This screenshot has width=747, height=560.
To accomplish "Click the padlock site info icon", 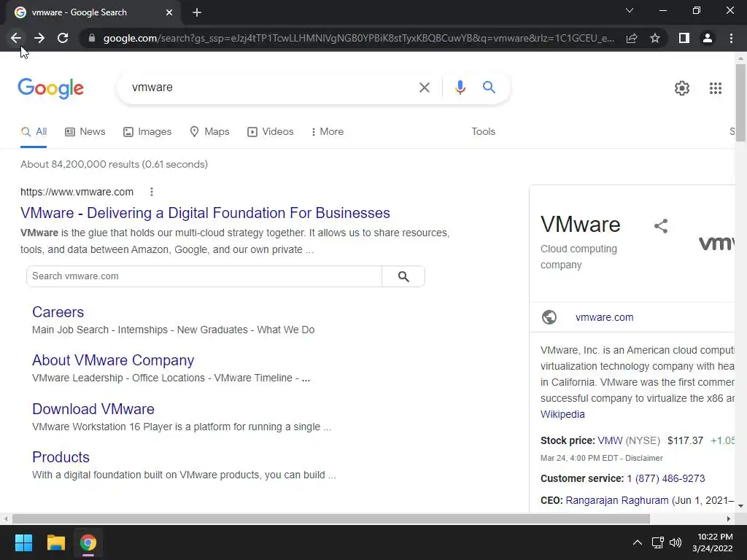I will click(x=92, y=38).
